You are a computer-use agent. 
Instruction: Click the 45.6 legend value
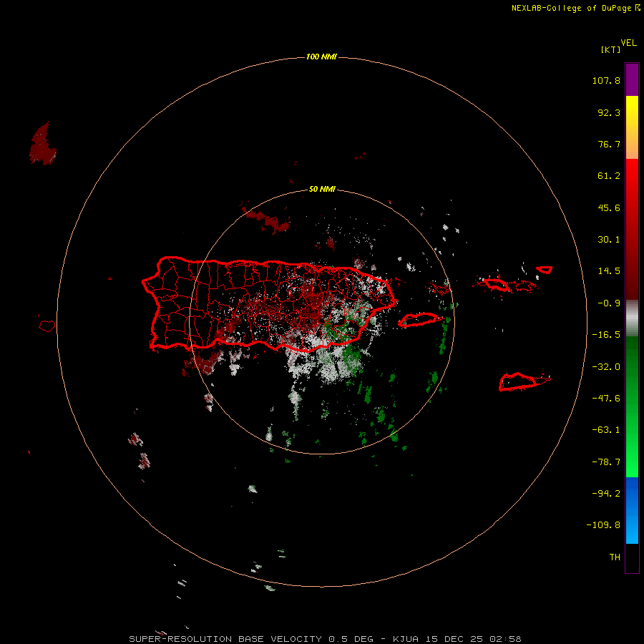point(609,208)
